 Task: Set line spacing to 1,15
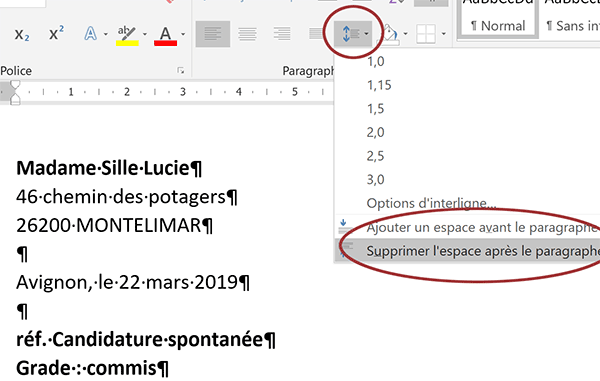pos(379,85)
